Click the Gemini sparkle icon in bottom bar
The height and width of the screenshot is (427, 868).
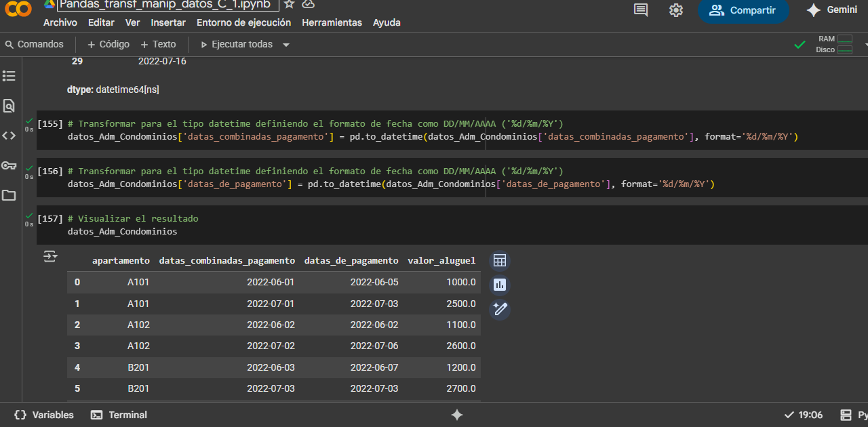(x=457, y=415)
